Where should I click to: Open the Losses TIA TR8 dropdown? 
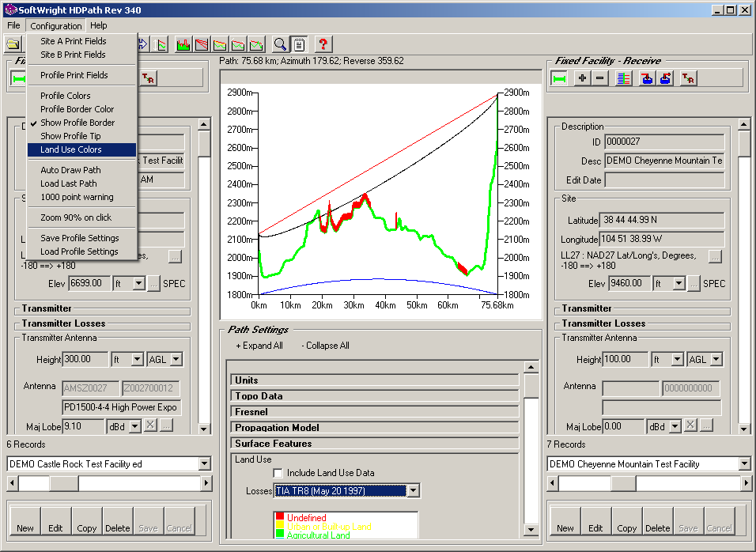[414, 491]
